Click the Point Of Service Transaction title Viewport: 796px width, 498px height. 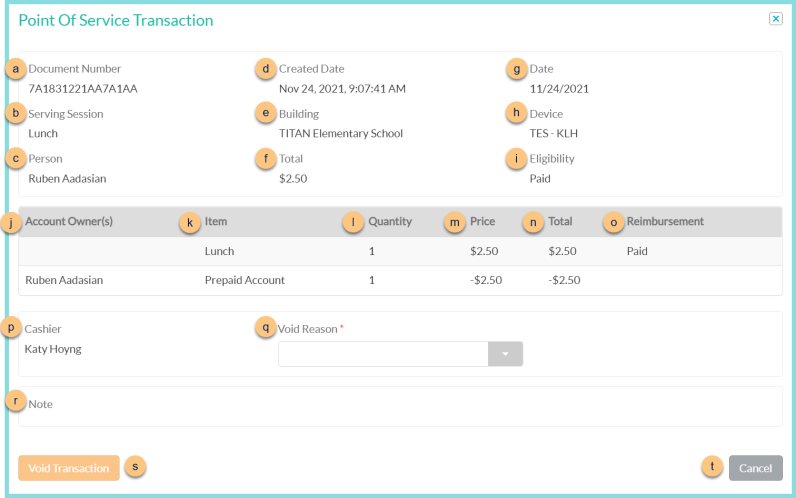[116, 20]
